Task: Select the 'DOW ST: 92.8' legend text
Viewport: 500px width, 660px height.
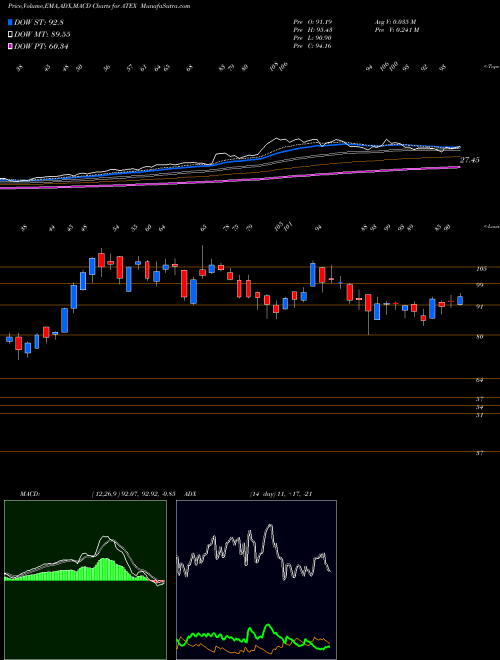Action: pos(39,22)
